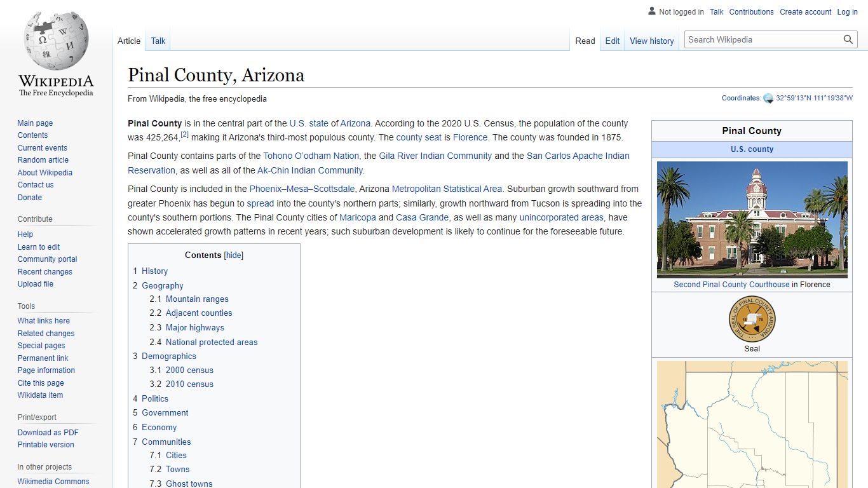Jump to Government section

pyautogui.click(x=165, y=413)
